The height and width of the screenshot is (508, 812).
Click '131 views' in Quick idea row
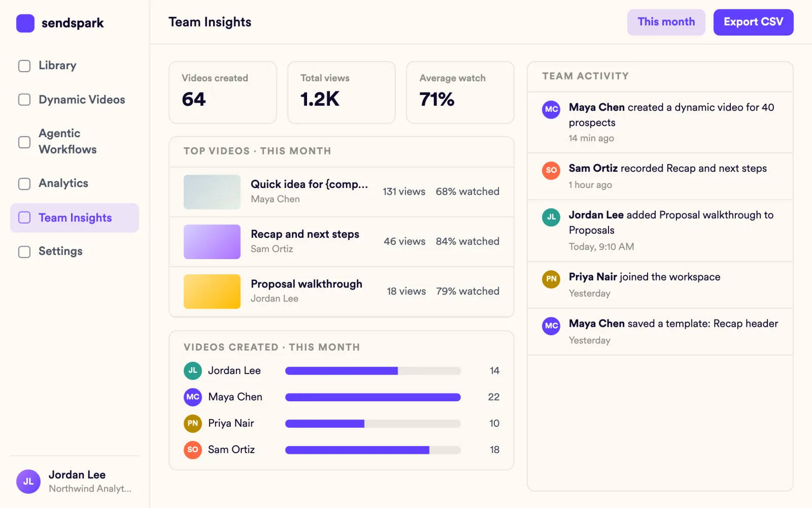(x=404, y=192)
